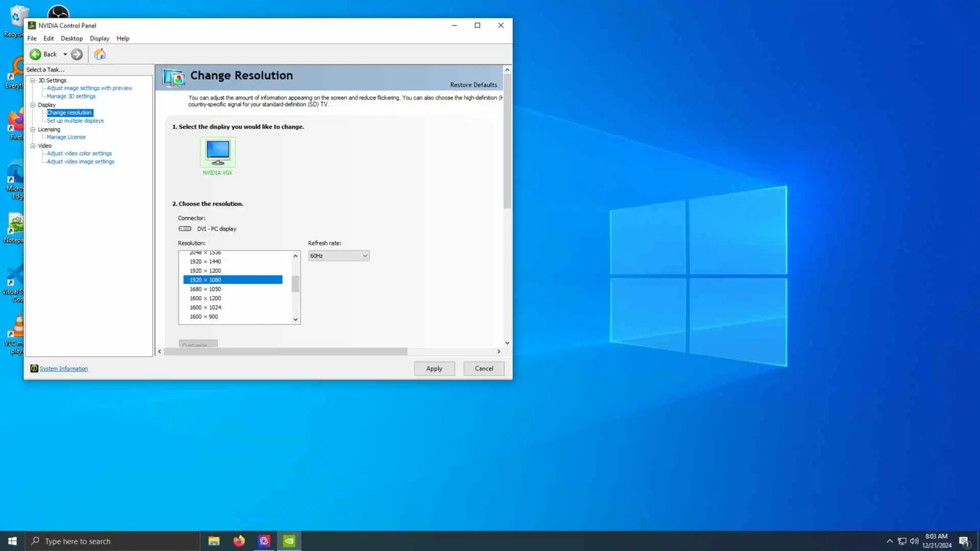Click the resolution list scroll-down arrow
This screenshot has height=551, width=980.
pos(295,319)
